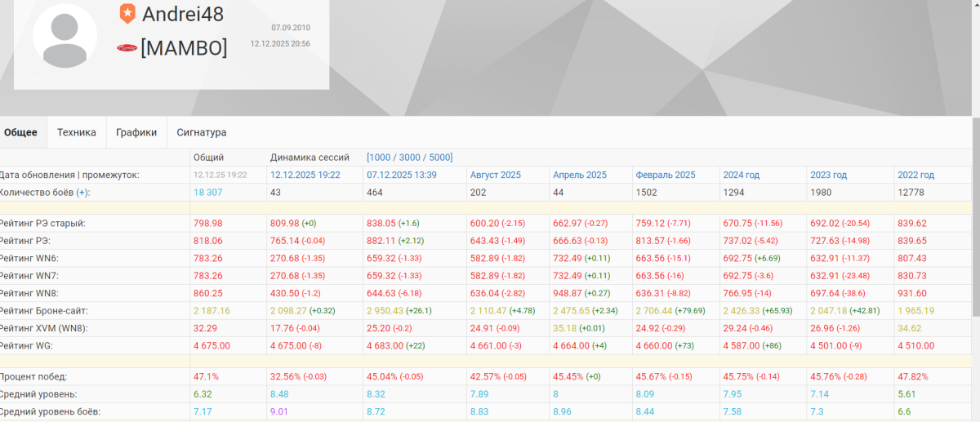Click the Рейтинг WN7 row label
980x422 pixels.
point(29,275)
